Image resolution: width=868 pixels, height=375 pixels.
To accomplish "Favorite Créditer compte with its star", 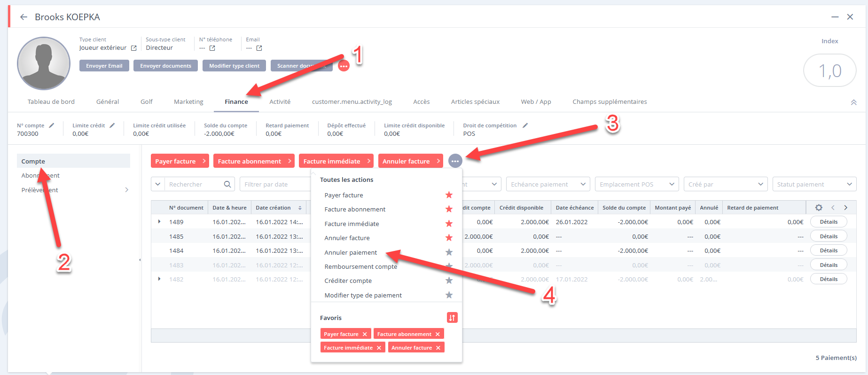I will click(x=449, y=281).
